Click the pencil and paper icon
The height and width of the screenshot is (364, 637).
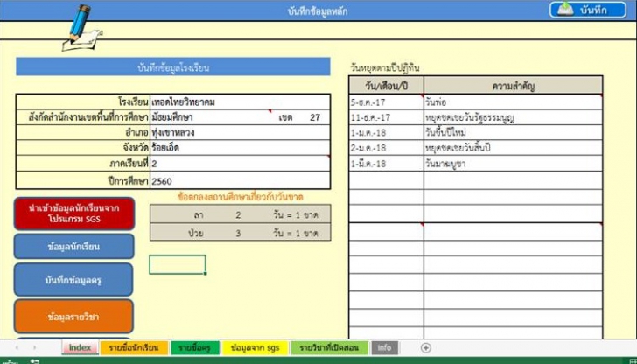[81, 28]
